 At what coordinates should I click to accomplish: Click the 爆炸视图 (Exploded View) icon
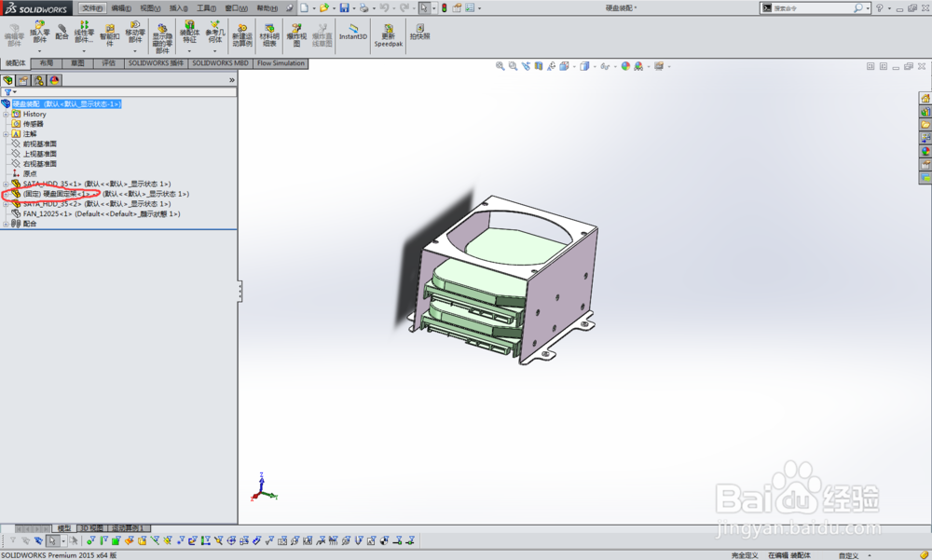(x=296, y=35)
